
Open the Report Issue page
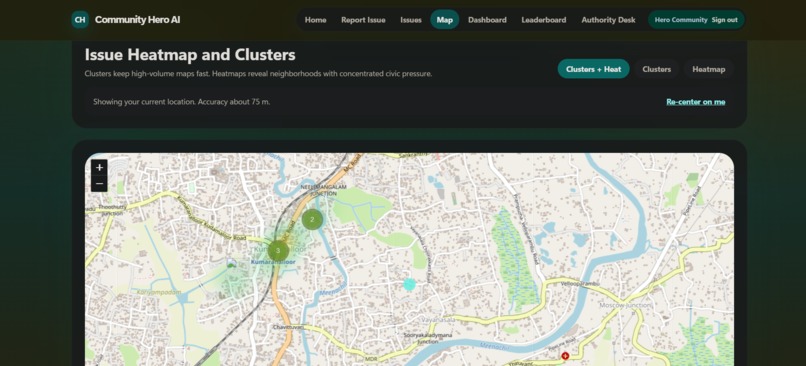coord(363,20)
